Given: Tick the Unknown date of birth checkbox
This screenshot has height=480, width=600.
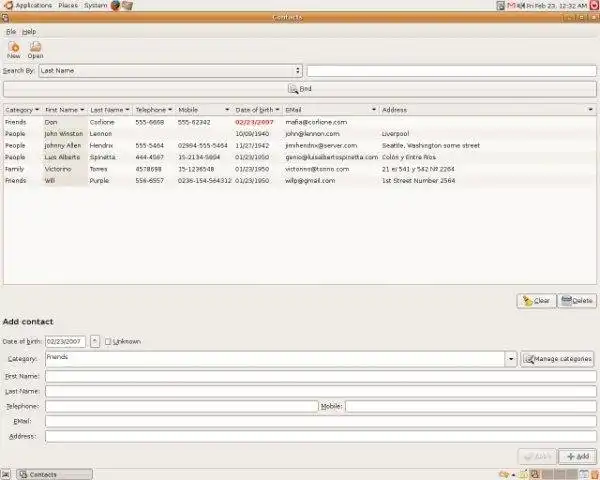Looking at the screenshot, I should (x=108, y=341).
